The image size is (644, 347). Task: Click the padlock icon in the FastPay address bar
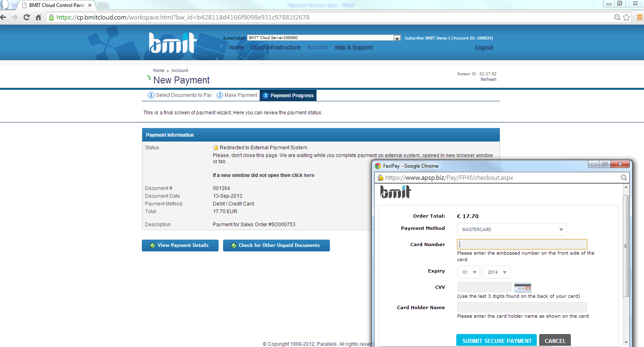coord(381,178)
